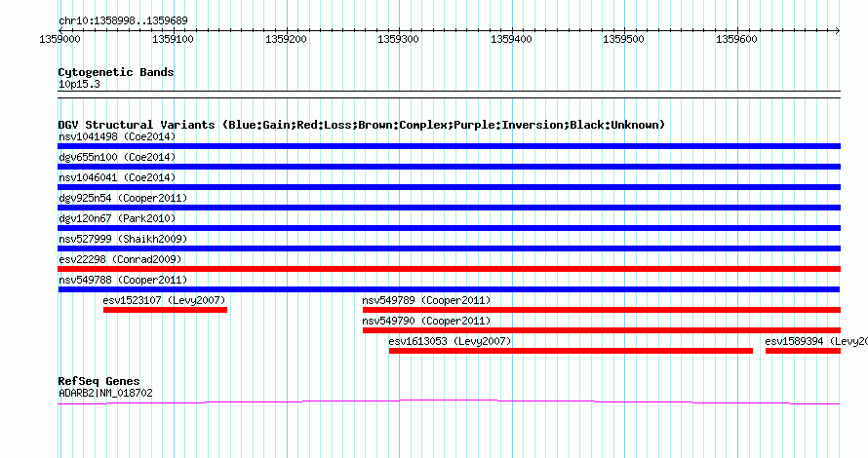Select the blue bar under nsv1041498
This screenshot has height=458, width=868.
449,146
